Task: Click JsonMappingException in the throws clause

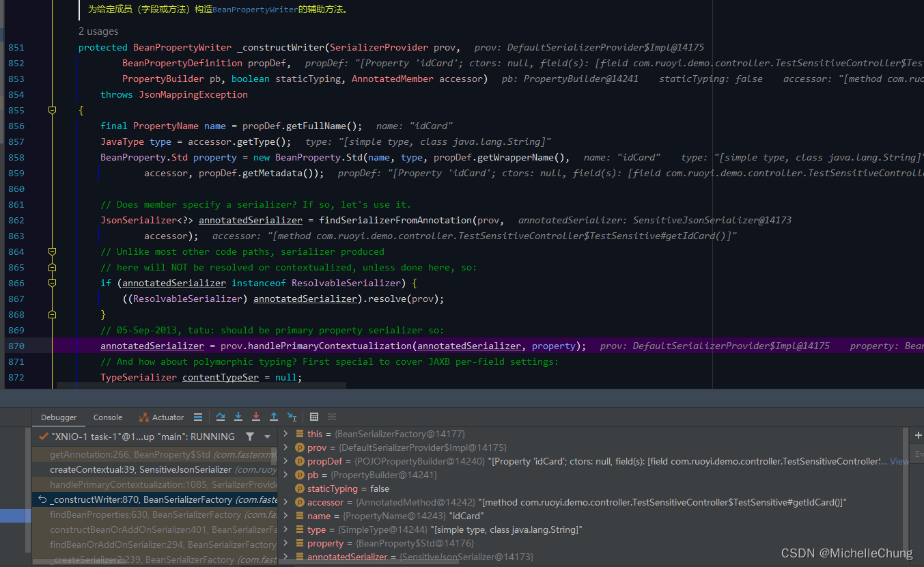Action: click(193, 94)
